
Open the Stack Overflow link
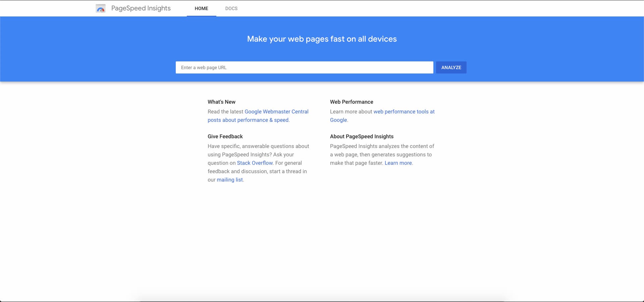pos(255,163)
